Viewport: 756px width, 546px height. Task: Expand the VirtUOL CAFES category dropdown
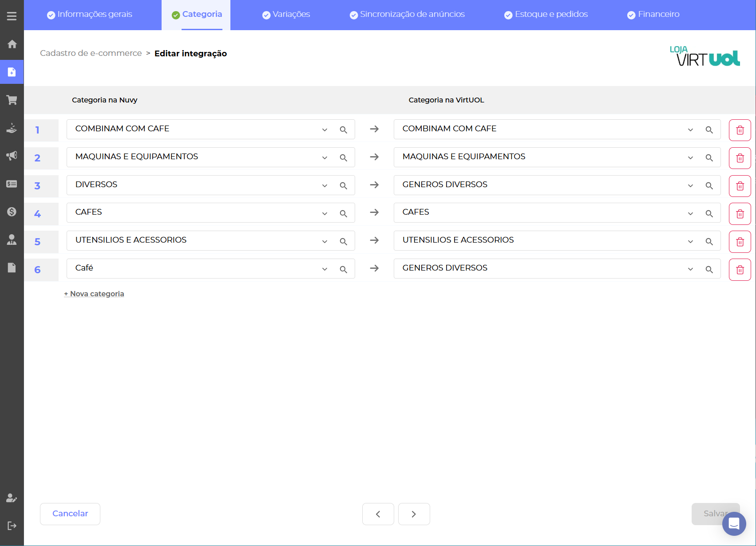tap(690, 214)
